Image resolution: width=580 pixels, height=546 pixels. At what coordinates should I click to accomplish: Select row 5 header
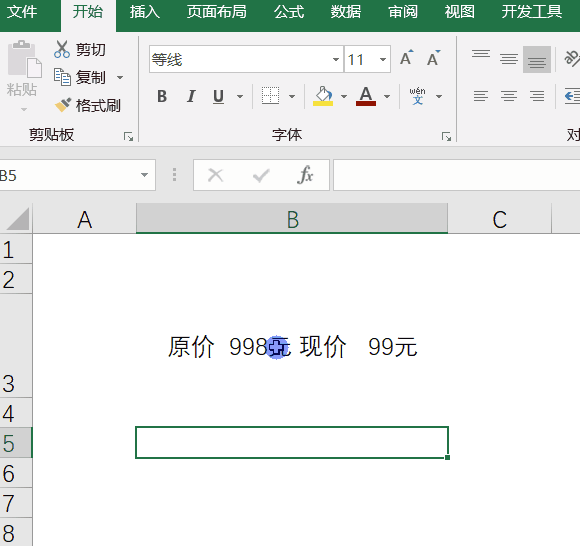tap(16, 443)
